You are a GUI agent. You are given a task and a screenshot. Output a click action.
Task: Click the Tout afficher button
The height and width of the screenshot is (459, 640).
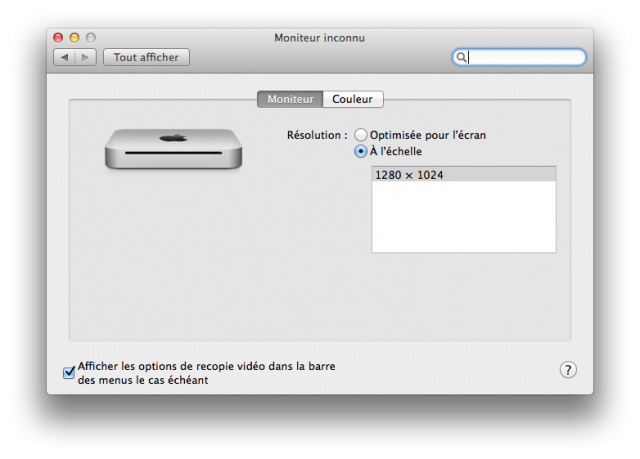click(146, 57)
